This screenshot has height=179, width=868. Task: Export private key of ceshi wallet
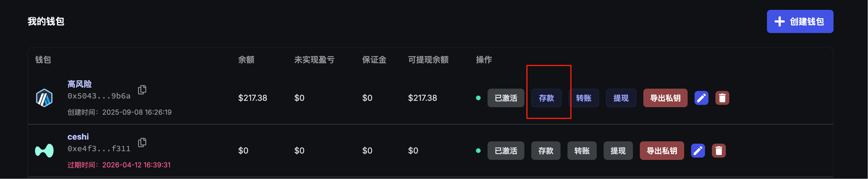662,151
